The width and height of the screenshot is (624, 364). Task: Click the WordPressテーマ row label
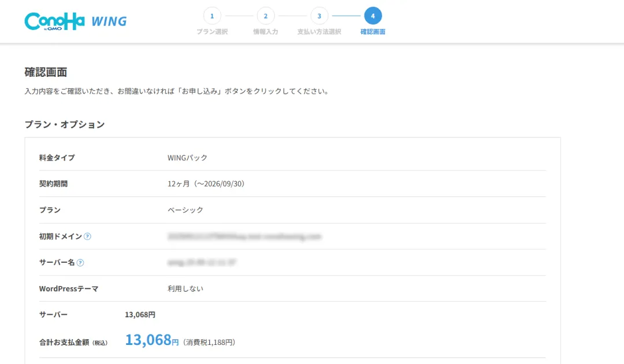pos(68,289)
